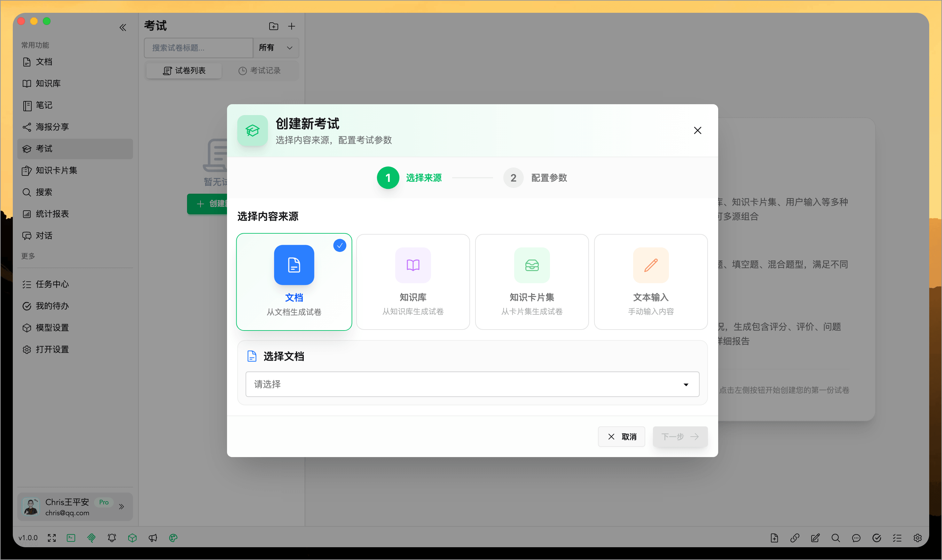Open the terminal icon in the status bar

[71, 538]
